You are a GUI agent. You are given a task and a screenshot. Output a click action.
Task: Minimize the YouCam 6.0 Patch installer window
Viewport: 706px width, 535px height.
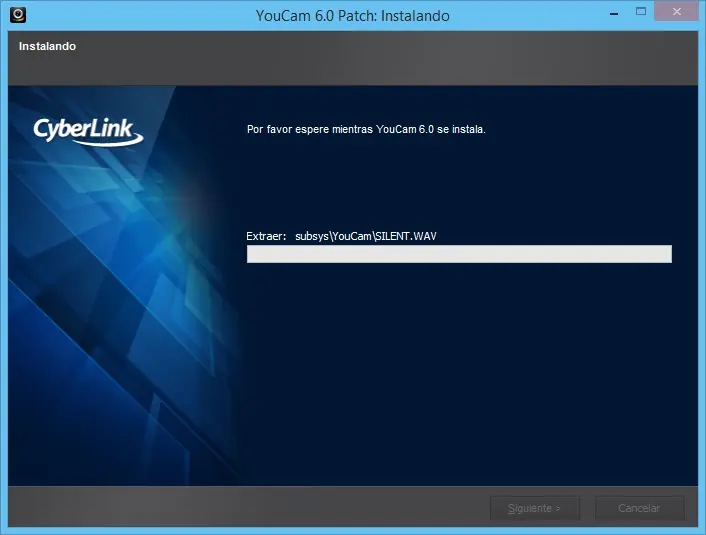pos(613,13)
